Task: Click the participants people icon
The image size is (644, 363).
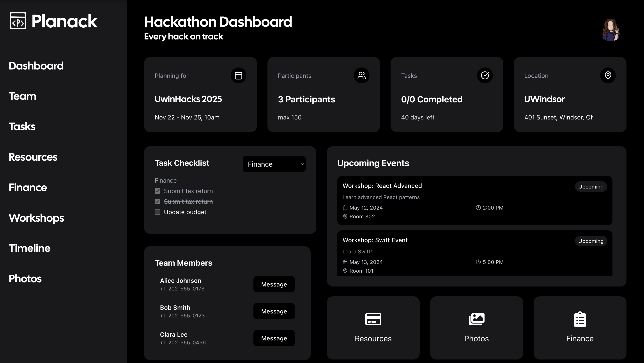Action: [361, 75]
